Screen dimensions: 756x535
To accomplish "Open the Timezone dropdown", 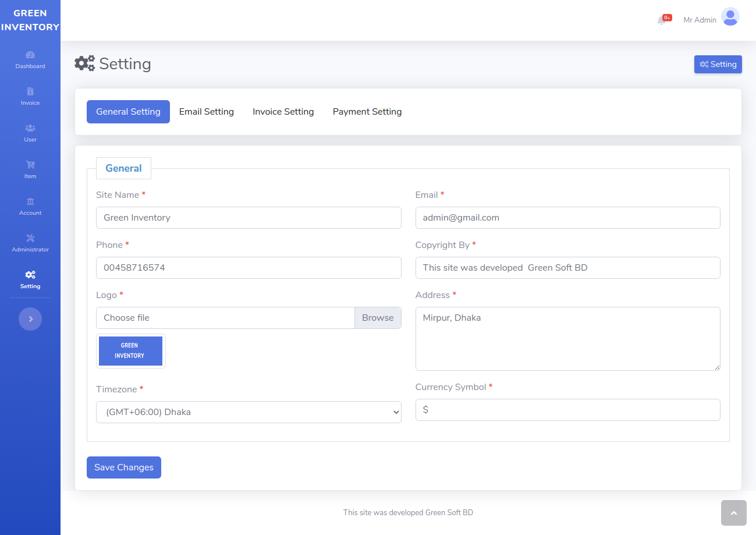I will click(x=249, y=412).
